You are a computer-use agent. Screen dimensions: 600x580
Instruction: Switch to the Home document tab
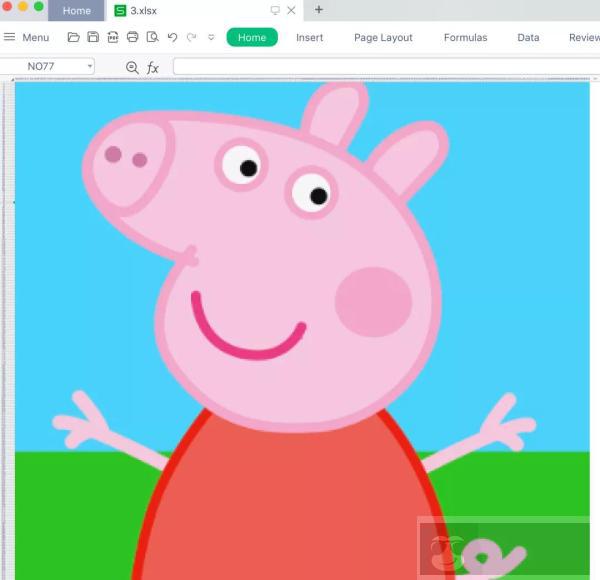[76, 11]
